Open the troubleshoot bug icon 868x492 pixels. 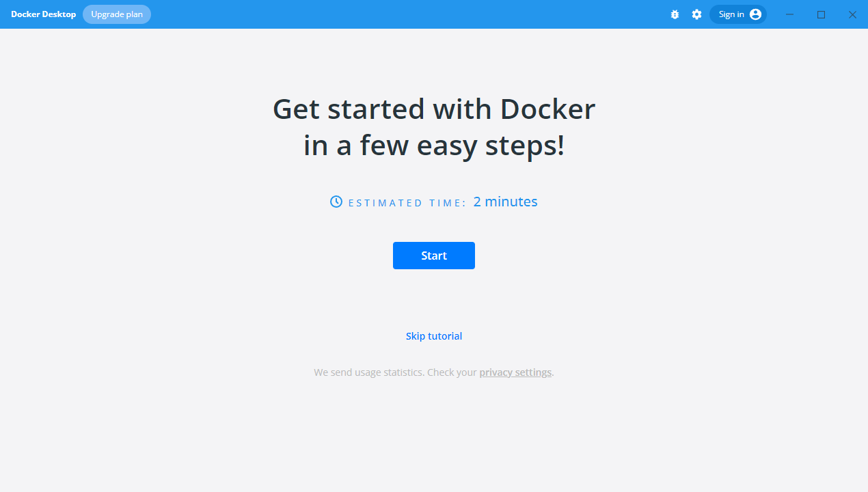pos(675,14)
